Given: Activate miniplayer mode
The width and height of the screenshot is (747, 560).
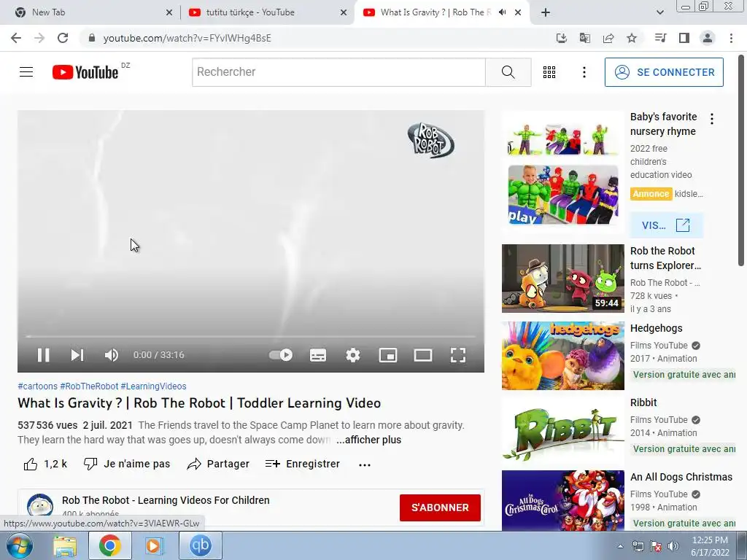Looking at the screenshot, I should pyautogui.click(x=388, y=355).
